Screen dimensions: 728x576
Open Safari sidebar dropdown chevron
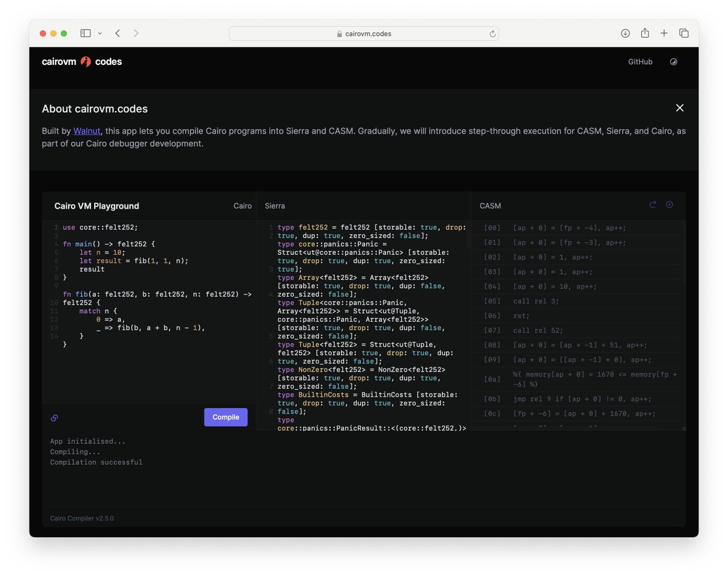100,33
